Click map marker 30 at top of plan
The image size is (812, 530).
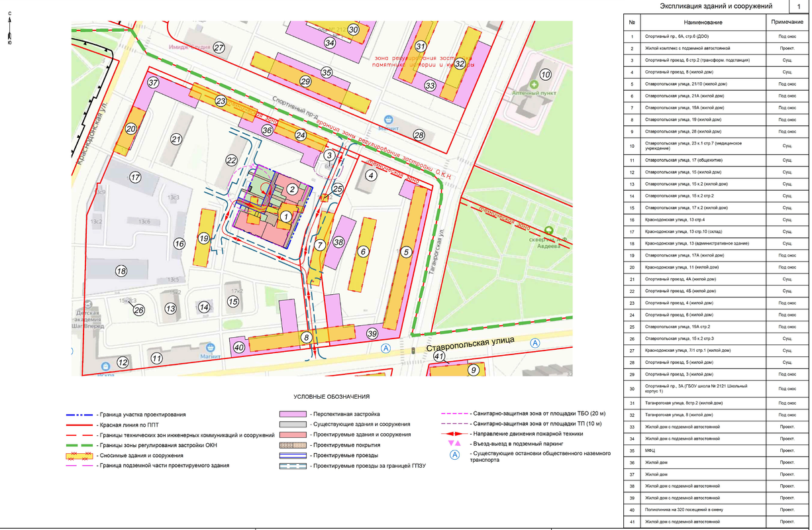tap(353, 30)
